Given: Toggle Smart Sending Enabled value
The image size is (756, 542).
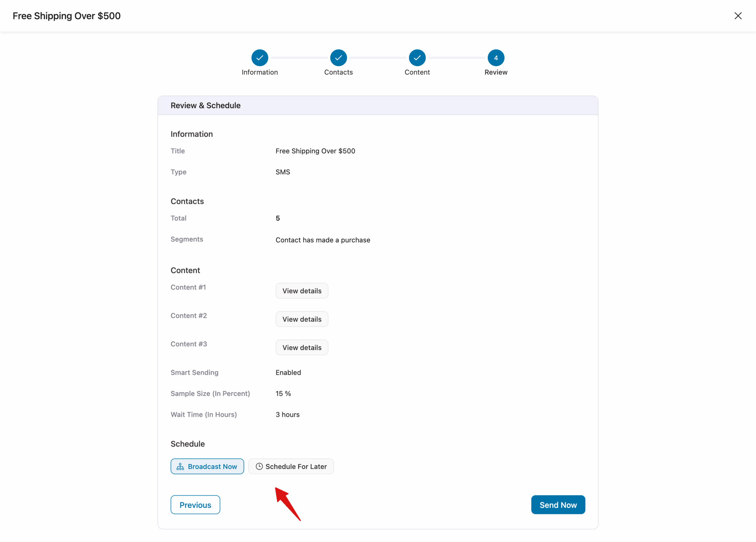Looking at the screenshot, I should click(288, 372).
